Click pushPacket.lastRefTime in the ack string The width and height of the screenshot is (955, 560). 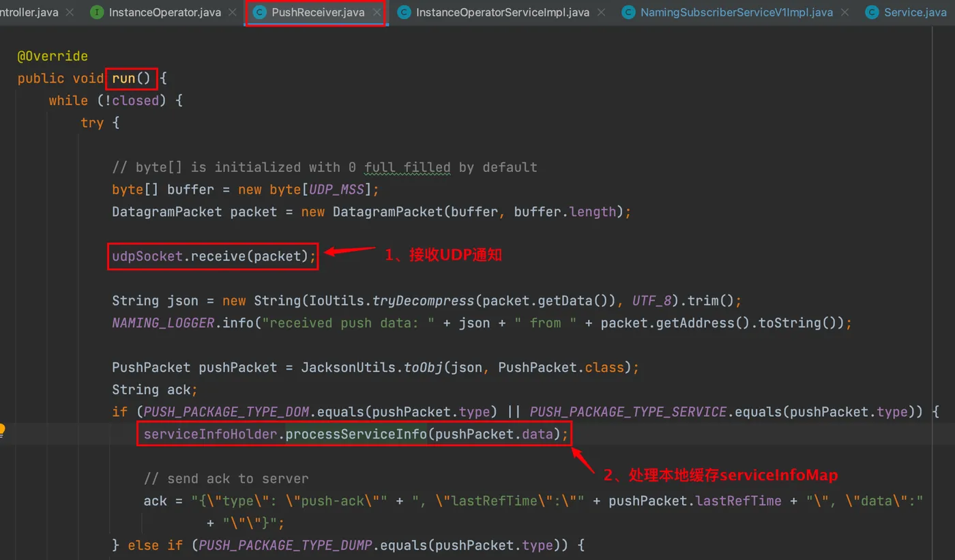pyautogui.click(x=695, y=501)
